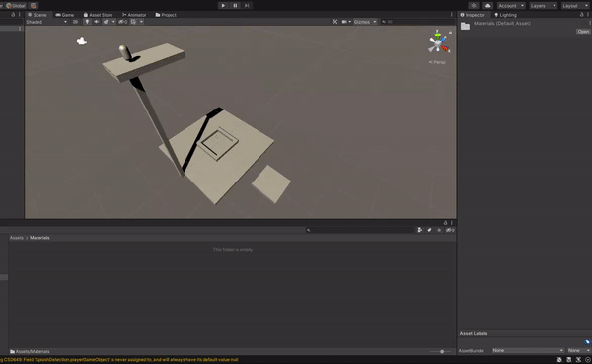The image size is (592, 364).
Task: Open the grid settings dropdown arrow
Action: 141,22
